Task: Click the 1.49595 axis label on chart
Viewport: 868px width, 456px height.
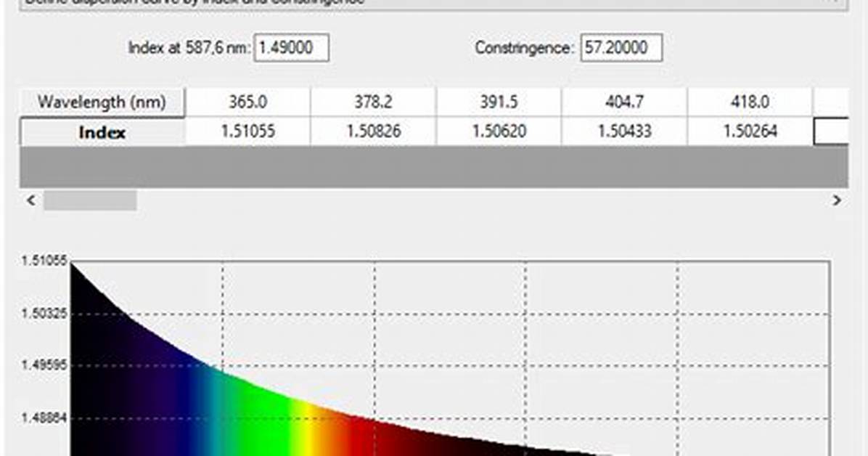Action: pos(44,365)
